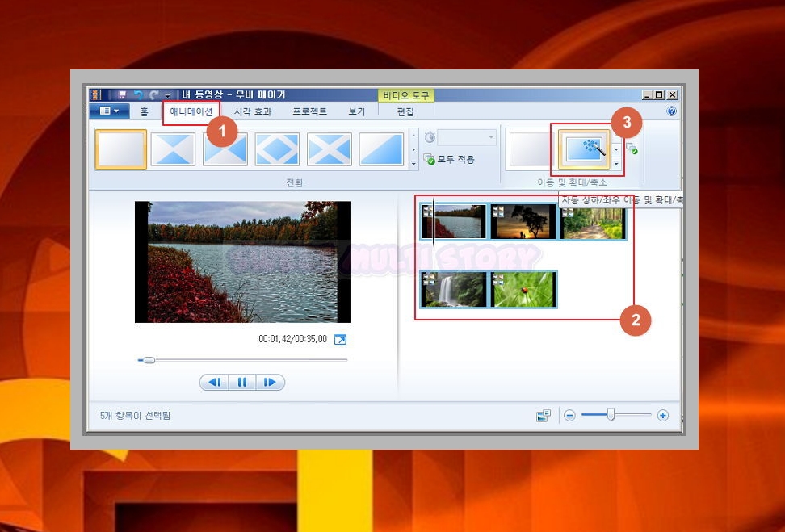
Task: Open full screen preview icon
Action: (x=341, y=340)
